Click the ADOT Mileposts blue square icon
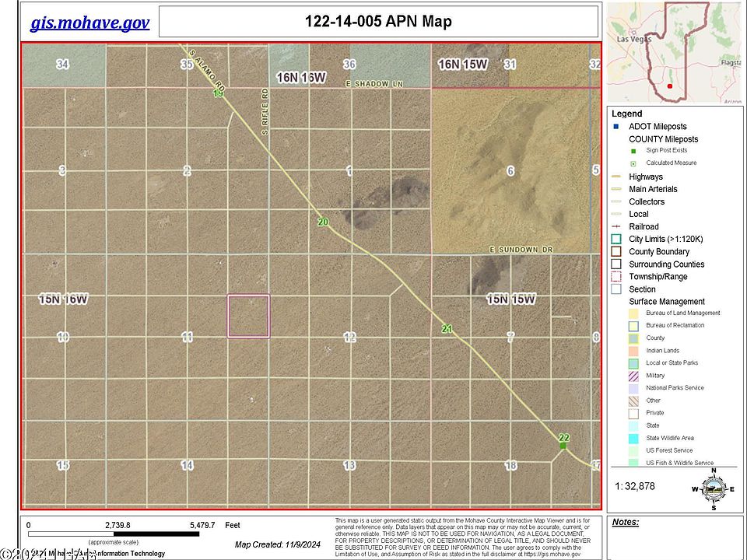 pyautogui.click(x=616, y=127)
